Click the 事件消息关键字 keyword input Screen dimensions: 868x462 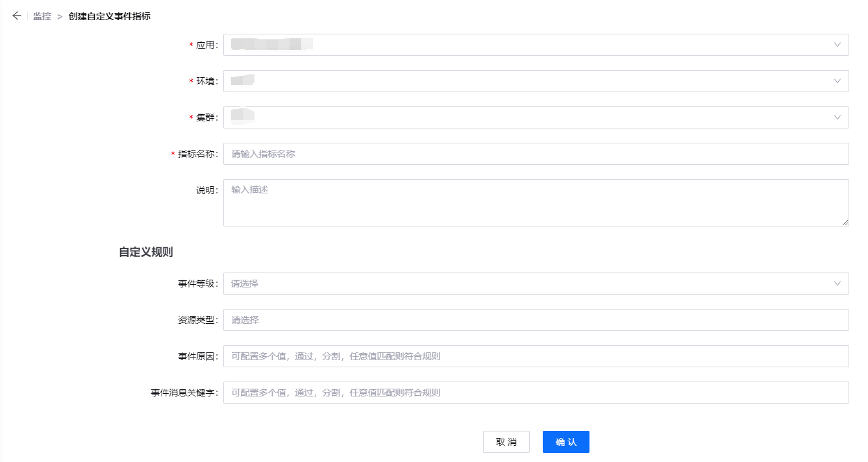pos(519,393)
